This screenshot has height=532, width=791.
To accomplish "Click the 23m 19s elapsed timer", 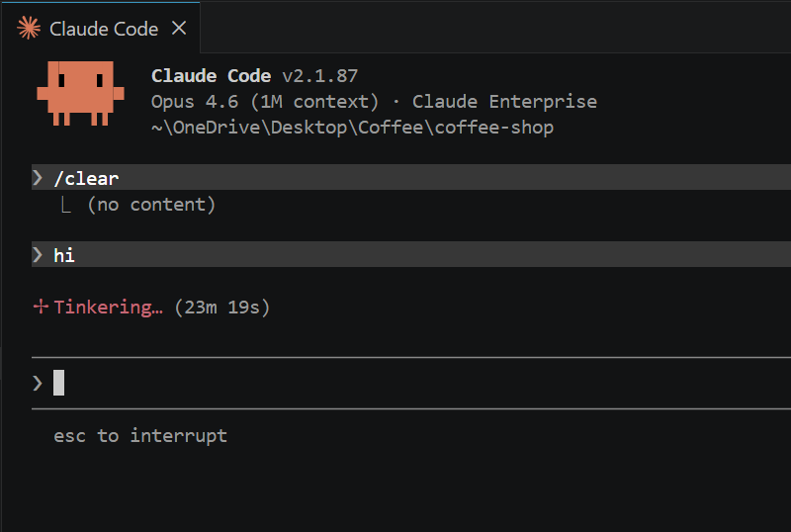I will pos(221,307).
